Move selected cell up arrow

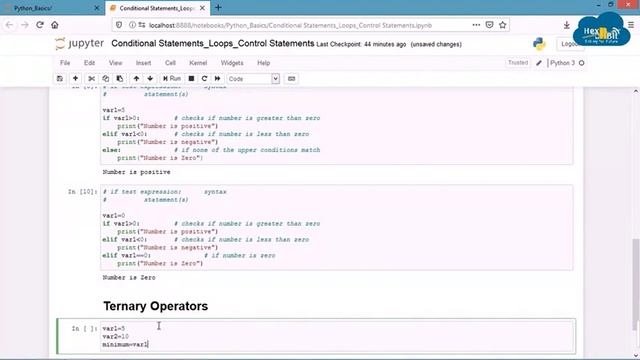136,78
